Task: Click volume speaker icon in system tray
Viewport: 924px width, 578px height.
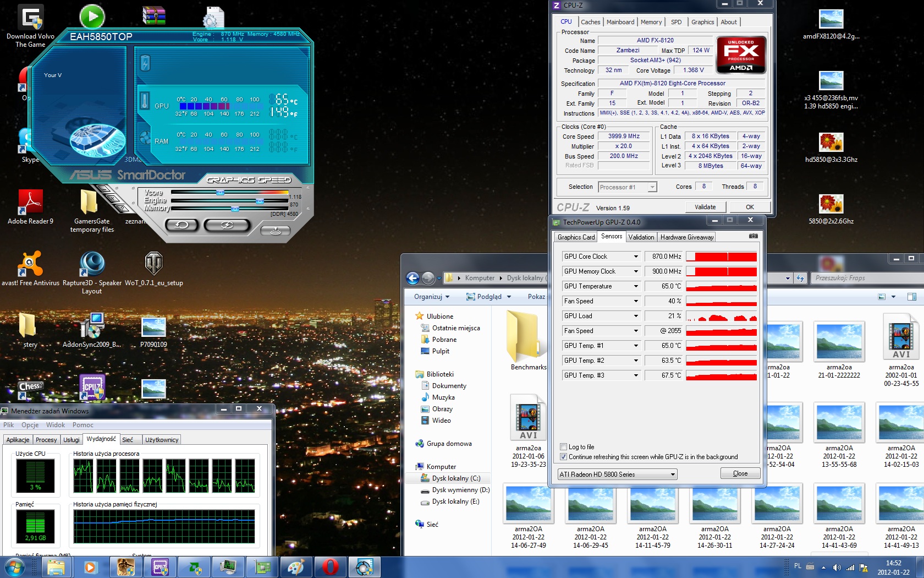Action: point(837,568)
